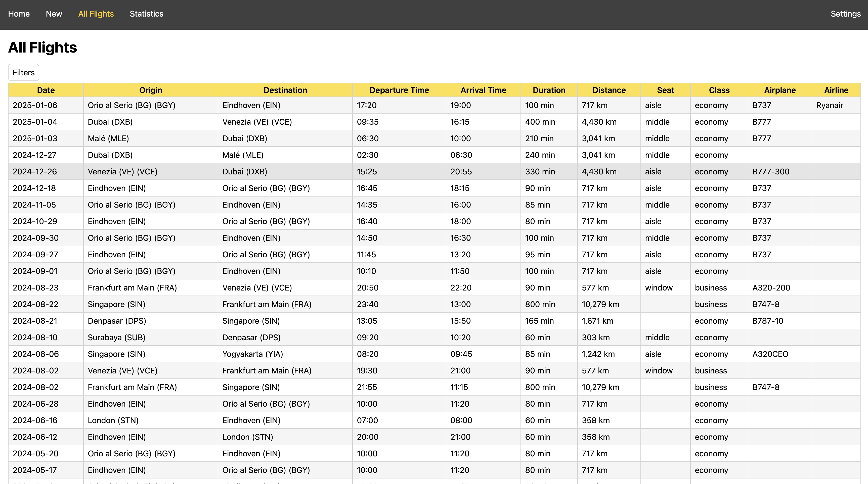The image size is (868, 484).
Task: Click the Departure Time column header
Action: 399,90
